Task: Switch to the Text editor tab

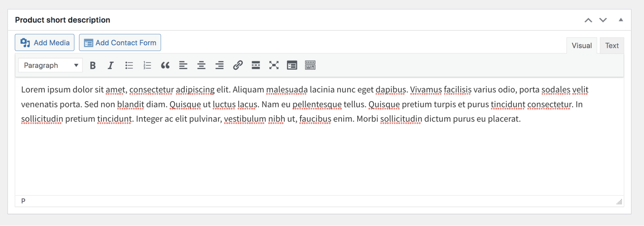Action: point(612,46)
